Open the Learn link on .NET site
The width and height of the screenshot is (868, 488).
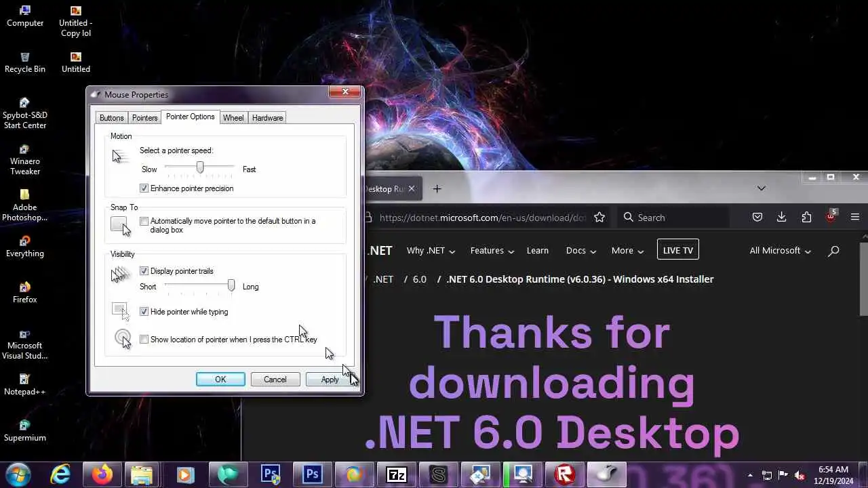pos(538,251)
